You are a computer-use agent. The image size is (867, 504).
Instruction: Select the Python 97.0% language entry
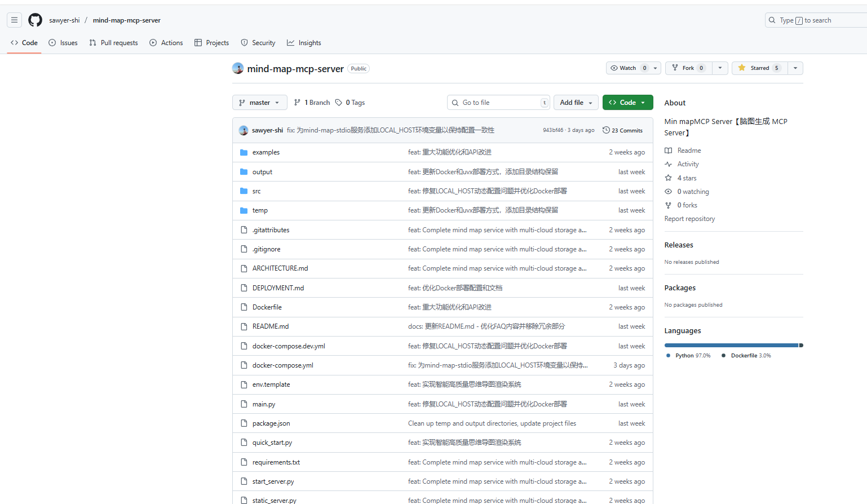coord(688,356)
